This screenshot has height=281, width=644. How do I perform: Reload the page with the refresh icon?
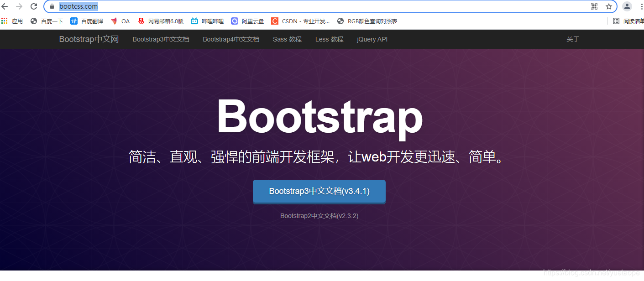point(34,6)
